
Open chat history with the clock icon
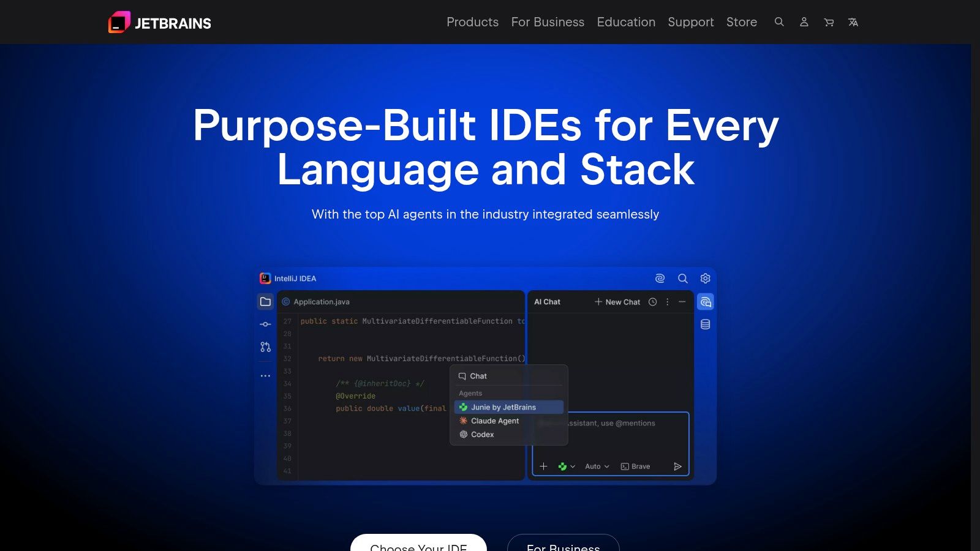click(652, 301)
